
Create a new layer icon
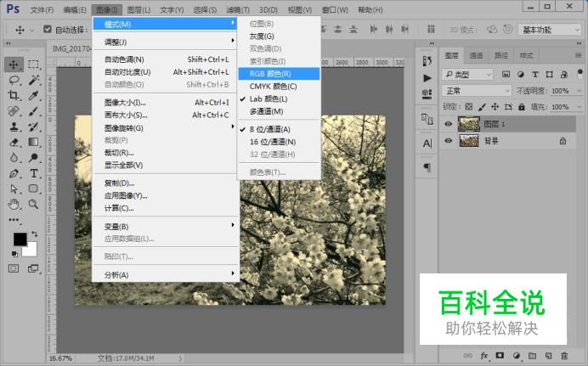click(x=548, y=356)
